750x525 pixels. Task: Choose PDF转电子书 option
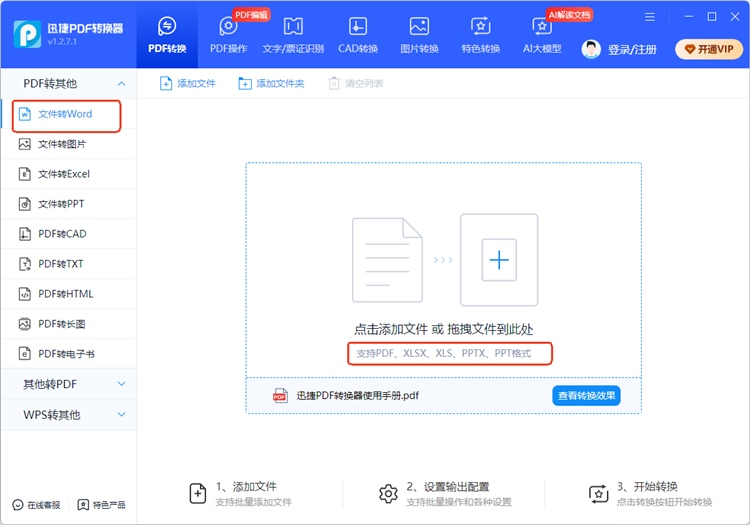tap(69, 354)
